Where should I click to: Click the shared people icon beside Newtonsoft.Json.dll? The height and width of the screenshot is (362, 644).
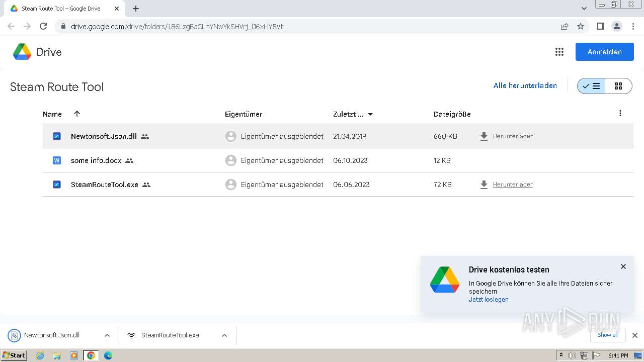click(x=145, y=136)
